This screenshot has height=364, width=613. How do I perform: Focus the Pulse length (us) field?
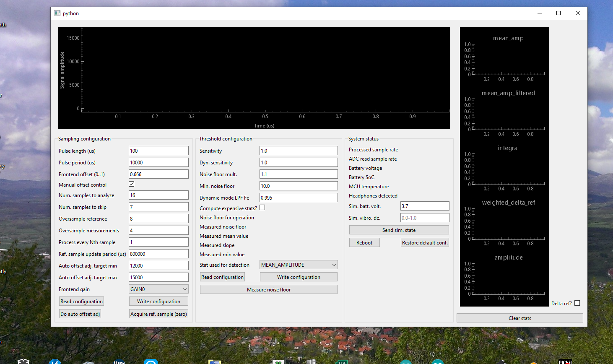point(158,151)
